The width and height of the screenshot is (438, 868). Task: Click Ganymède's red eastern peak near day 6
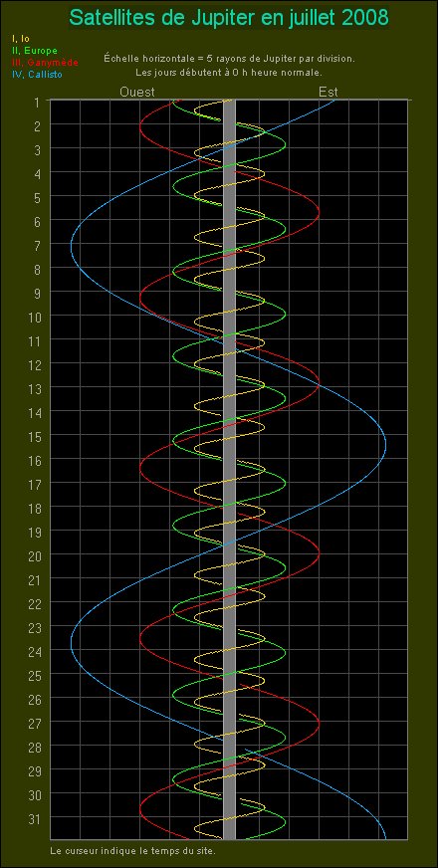click(x=319, y=212)
